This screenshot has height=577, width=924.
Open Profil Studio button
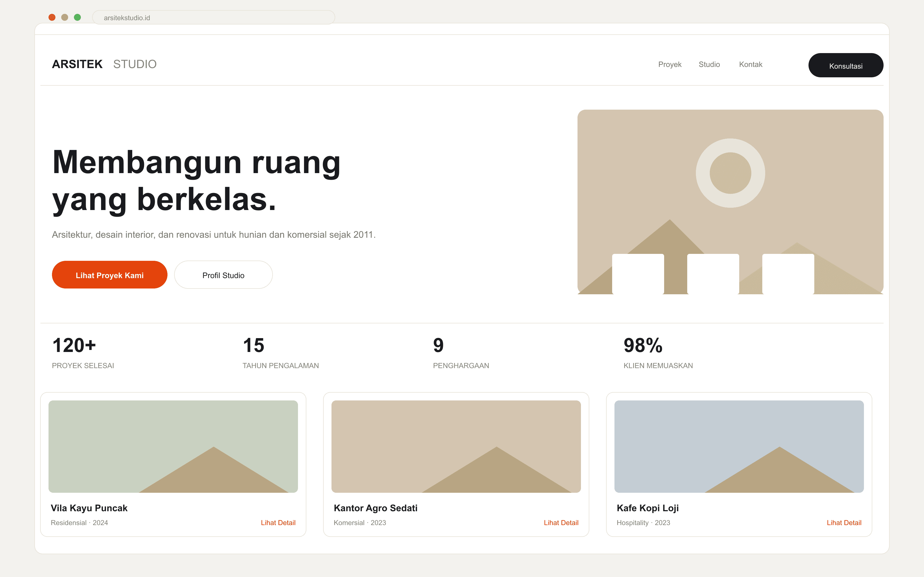tap(223, 275)
